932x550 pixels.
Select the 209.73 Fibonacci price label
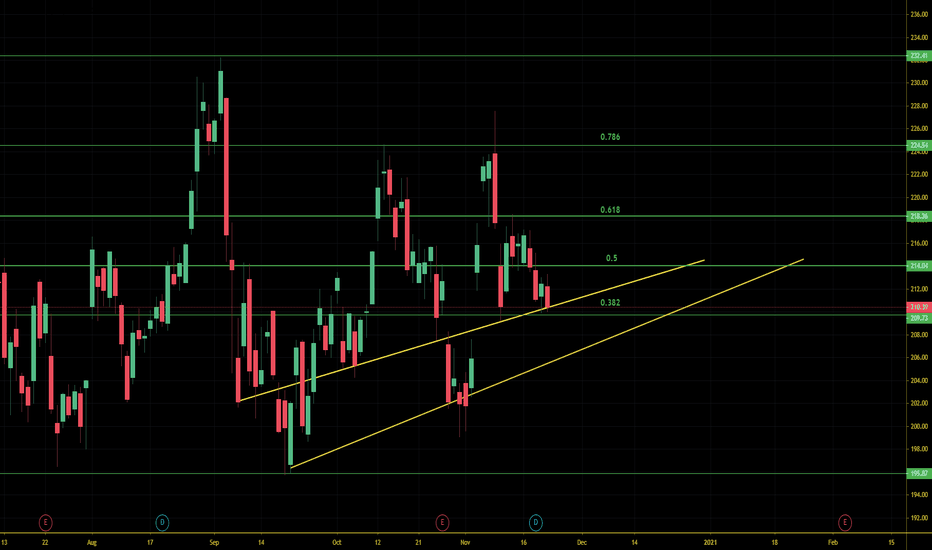(x=919, y=318)
